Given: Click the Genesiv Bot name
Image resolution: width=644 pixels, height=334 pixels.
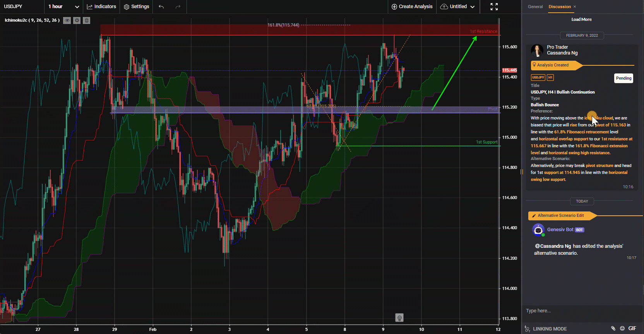Looking at the screenshot, I should (560, 230).
